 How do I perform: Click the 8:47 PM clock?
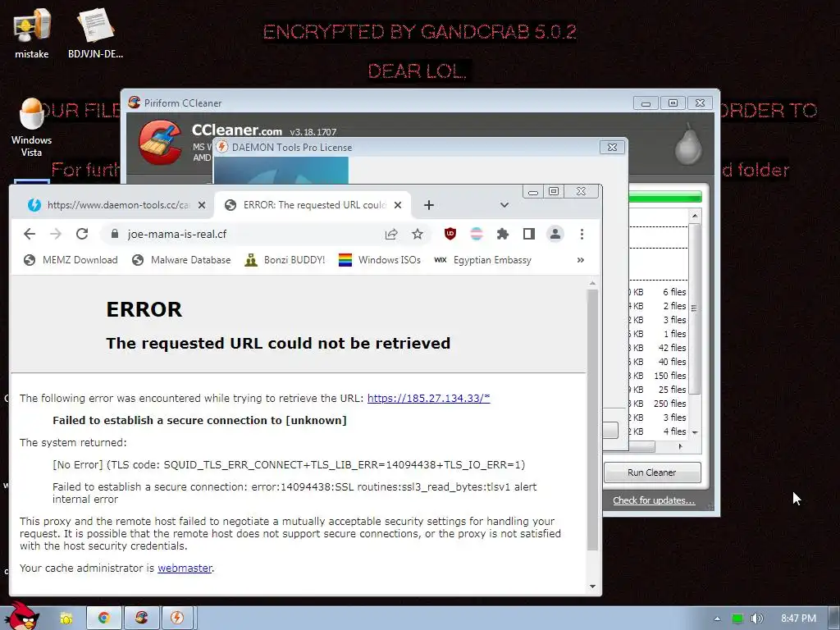coord(798,619)
